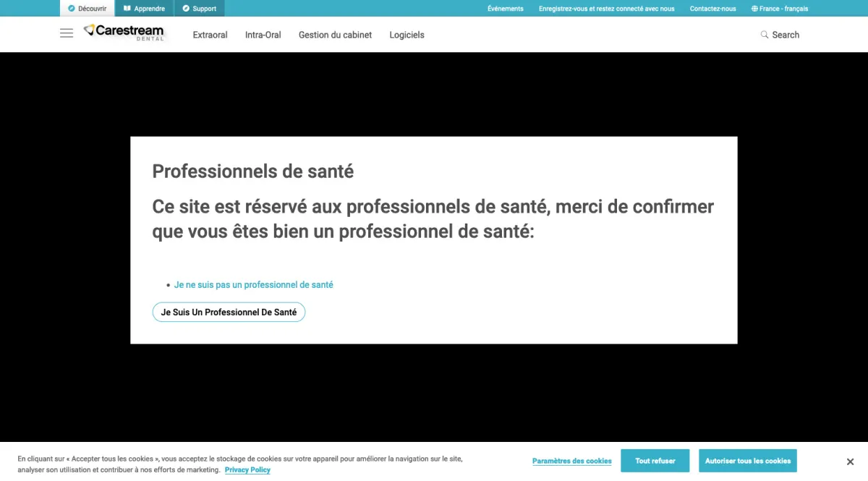Image resolution: width=868 pixels, height=481 pixels.
Task: Switch to the Support tab
Action: [199, 9]
